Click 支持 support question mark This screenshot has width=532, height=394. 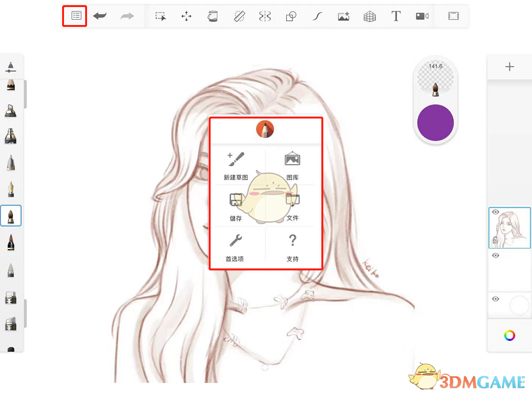click(293, 247)
